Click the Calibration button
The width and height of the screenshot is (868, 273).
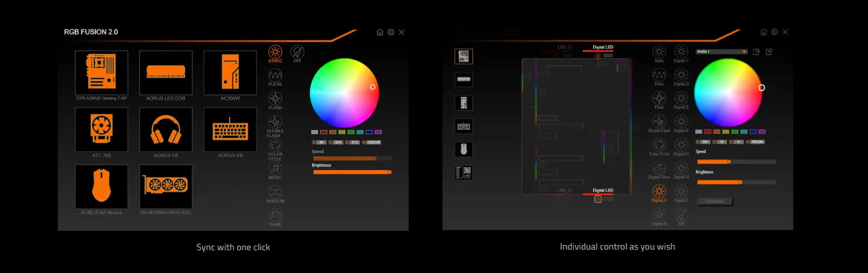click(x=715, y=201)
